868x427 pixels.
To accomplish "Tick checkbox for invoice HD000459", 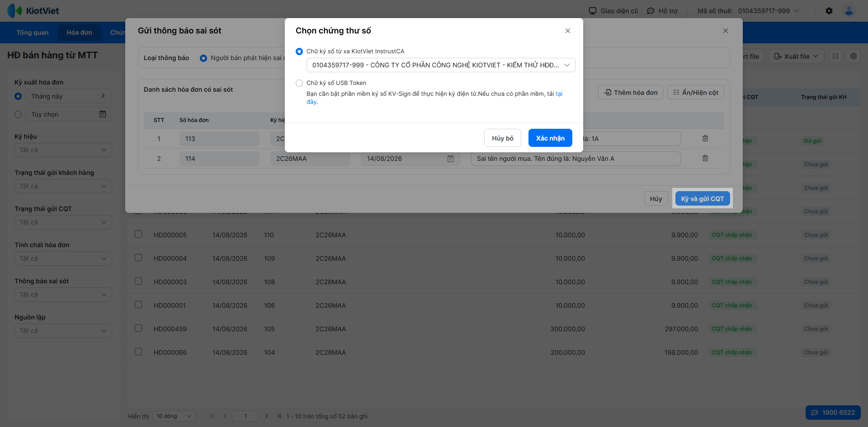I will click(x=138, y=328).
